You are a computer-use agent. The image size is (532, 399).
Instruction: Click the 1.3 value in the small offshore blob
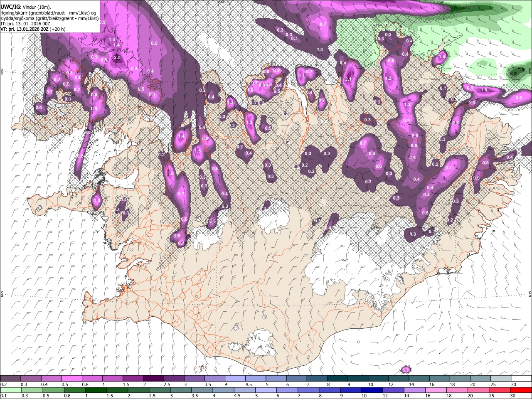point(406,369)
